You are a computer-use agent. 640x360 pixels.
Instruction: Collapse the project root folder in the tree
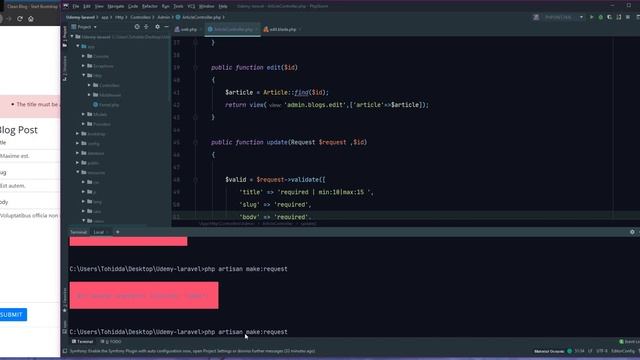pyautogui.click(x=72, y=37)
